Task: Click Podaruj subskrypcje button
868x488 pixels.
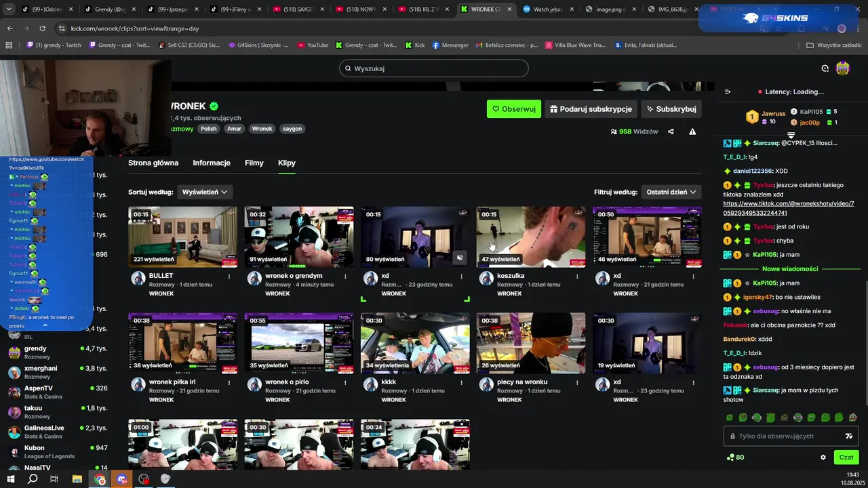Action: point(591,109)
